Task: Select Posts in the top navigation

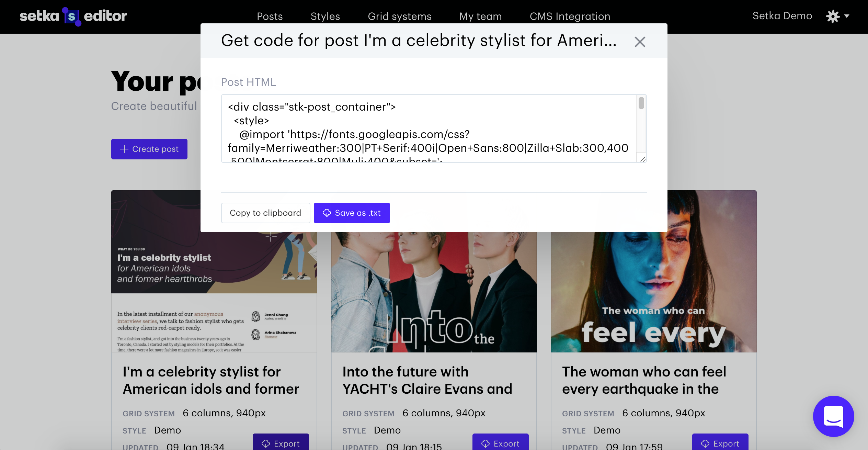Action: (270, 16)
